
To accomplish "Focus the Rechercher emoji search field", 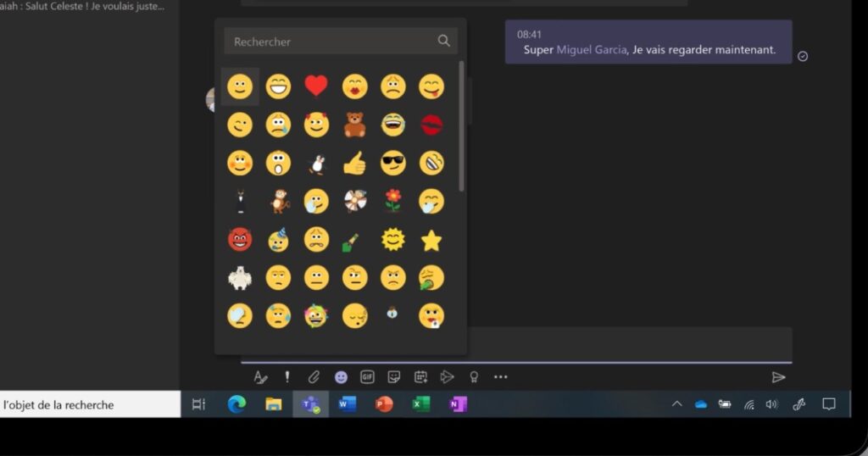I will pos(341,42).
